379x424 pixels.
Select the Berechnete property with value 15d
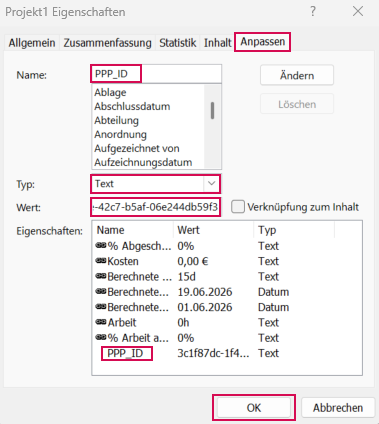pyautogui.click(x=227, y=277)
